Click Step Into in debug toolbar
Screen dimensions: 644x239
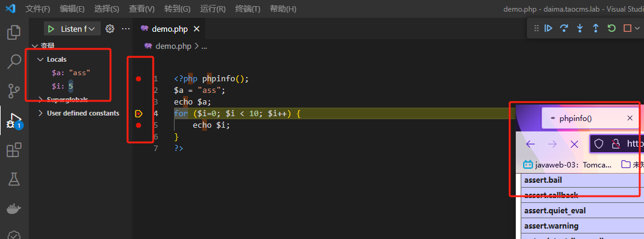click(580, 28)
